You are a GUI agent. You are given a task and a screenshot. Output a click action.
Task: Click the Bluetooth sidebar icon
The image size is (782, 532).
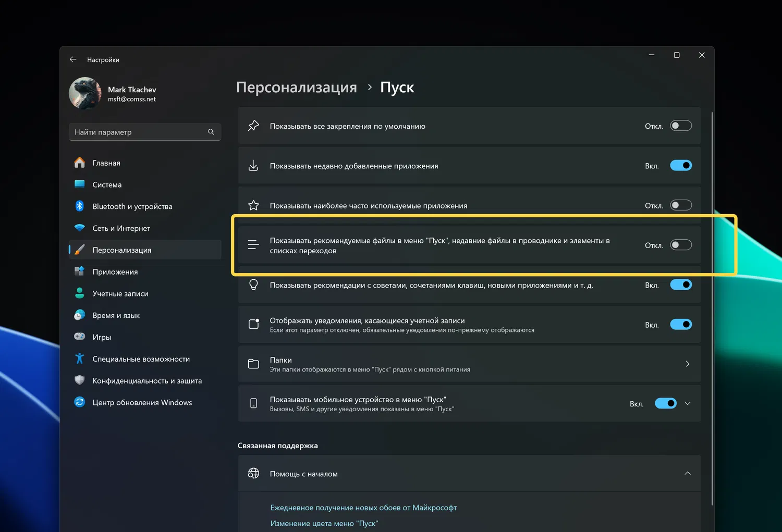[80, 206]
